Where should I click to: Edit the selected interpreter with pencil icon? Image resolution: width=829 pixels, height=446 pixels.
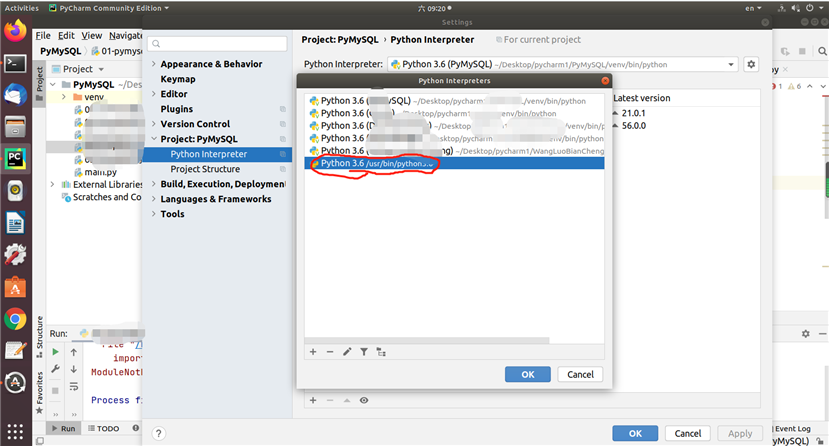pos(347,352)
